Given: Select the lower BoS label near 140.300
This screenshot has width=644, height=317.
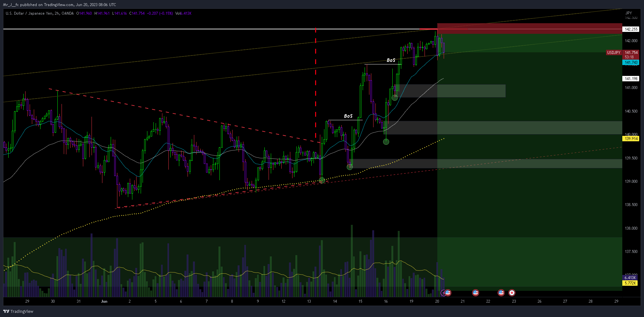Looking at the screenshot, I should [x=348, y=116].
